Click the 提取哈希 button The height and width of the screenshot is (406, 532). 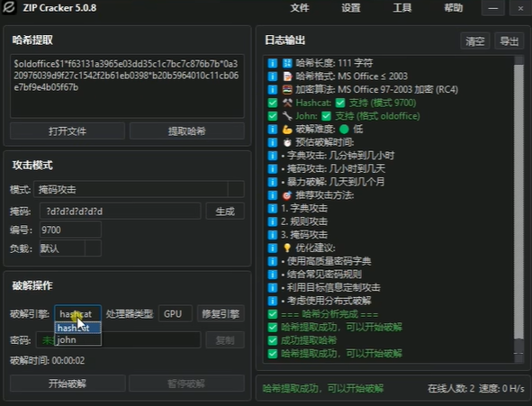click(187, 131)
